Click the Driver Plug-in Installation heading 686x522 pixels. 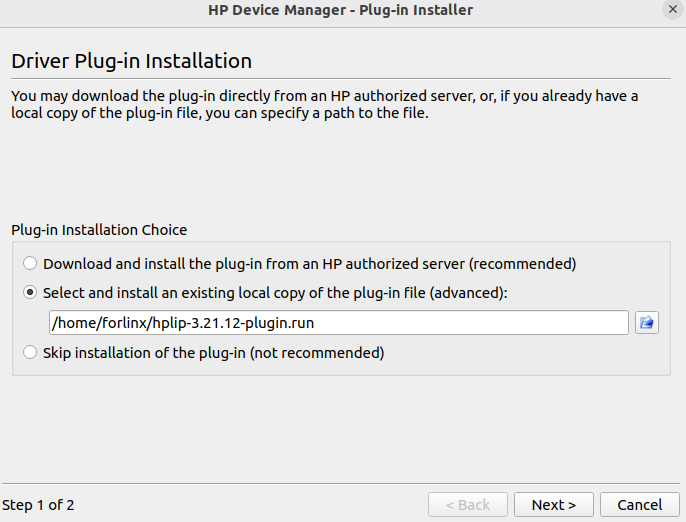point(131,61)
